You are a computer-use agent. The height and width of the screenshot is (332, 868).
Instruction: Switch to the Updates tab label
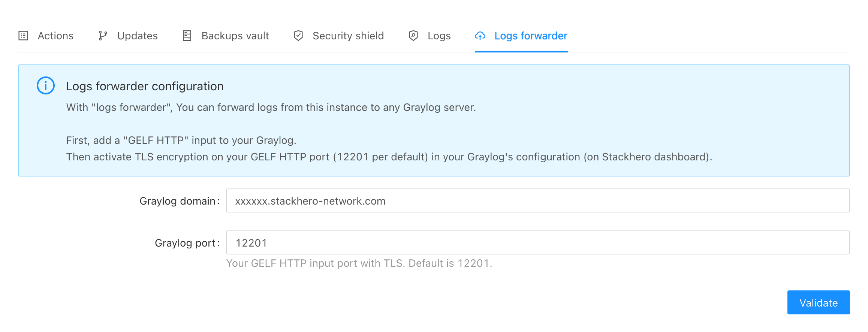coord(138,36)
